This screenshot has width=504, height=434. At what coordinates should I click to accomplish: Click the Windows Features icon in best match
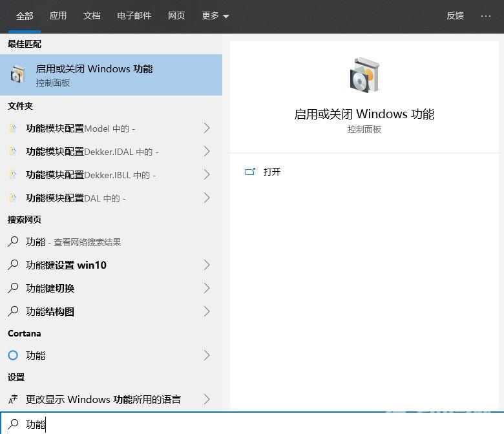pyautogui.click(x=17, y=75)
